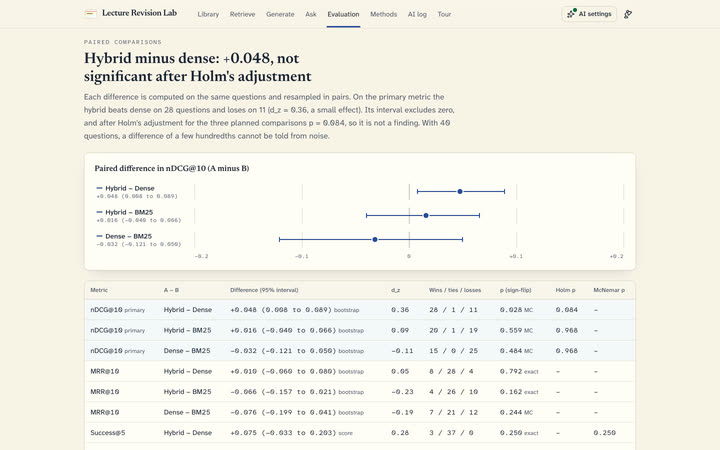Click the +0.1 axis label
The image size is (720, 450).
(516, 256)
